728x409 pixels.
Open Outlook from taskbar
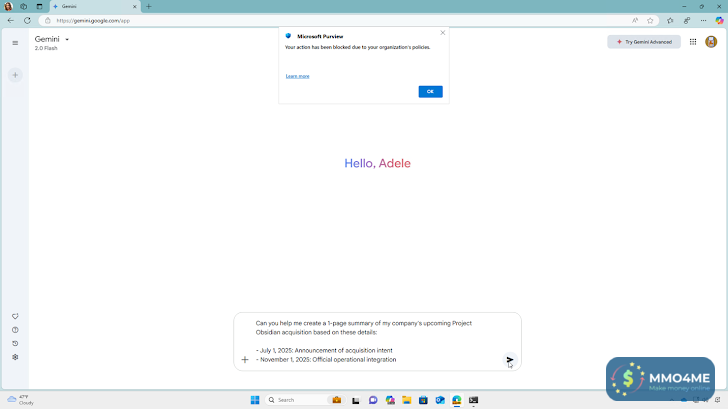[x=440, y=400]
